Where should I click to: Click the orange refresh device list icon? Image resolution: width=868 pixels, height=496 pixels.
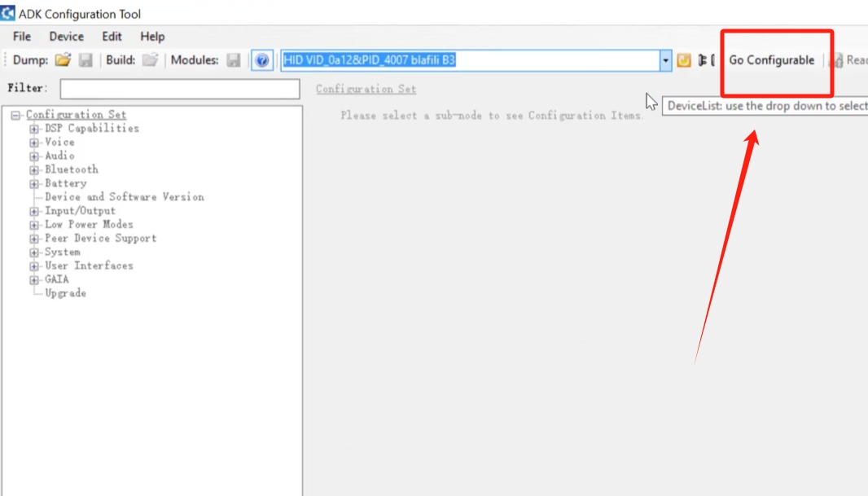pos(684,59)
